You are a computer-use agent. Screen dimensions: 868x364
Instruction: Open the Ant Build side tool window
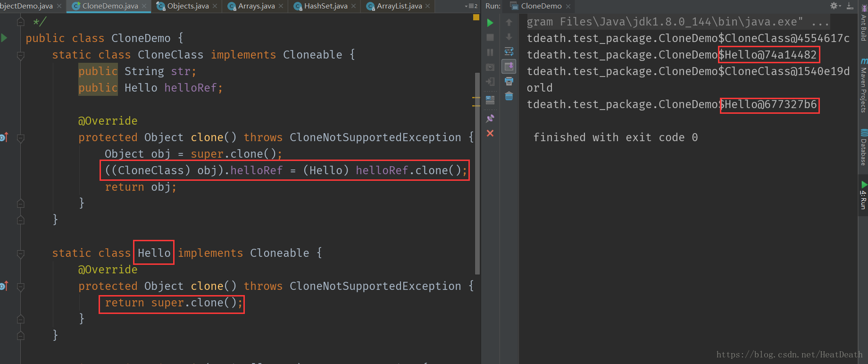point(863,23)
